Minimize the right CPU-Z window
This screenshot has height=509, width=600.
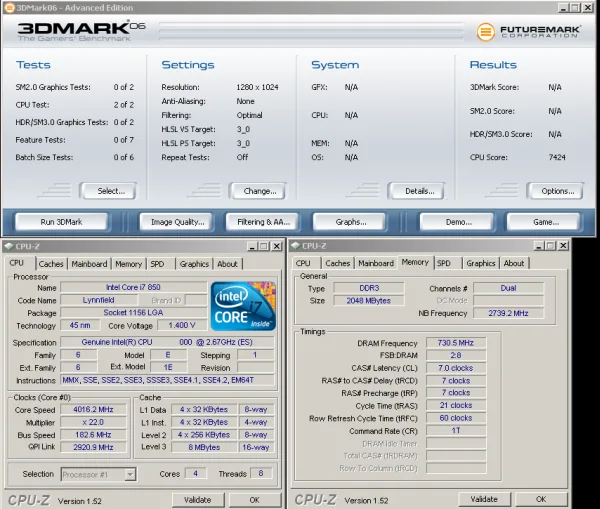click(539, 246)
